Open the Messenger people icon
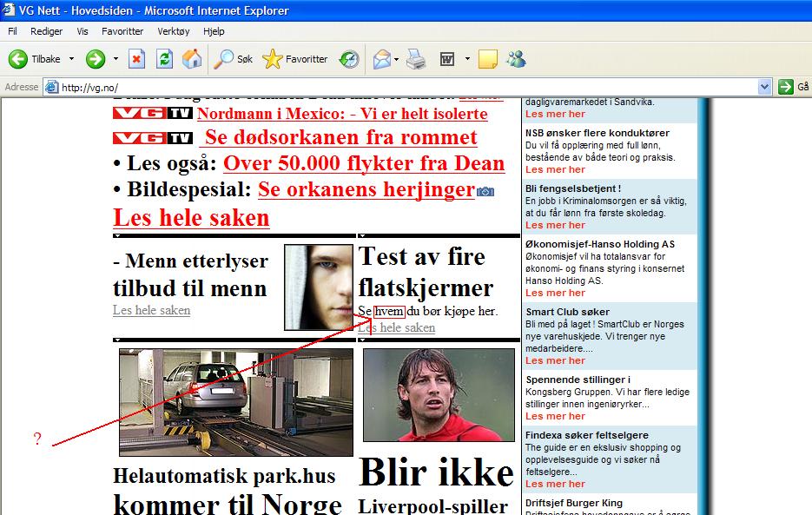Screen dimensions: 812x515 517,59
